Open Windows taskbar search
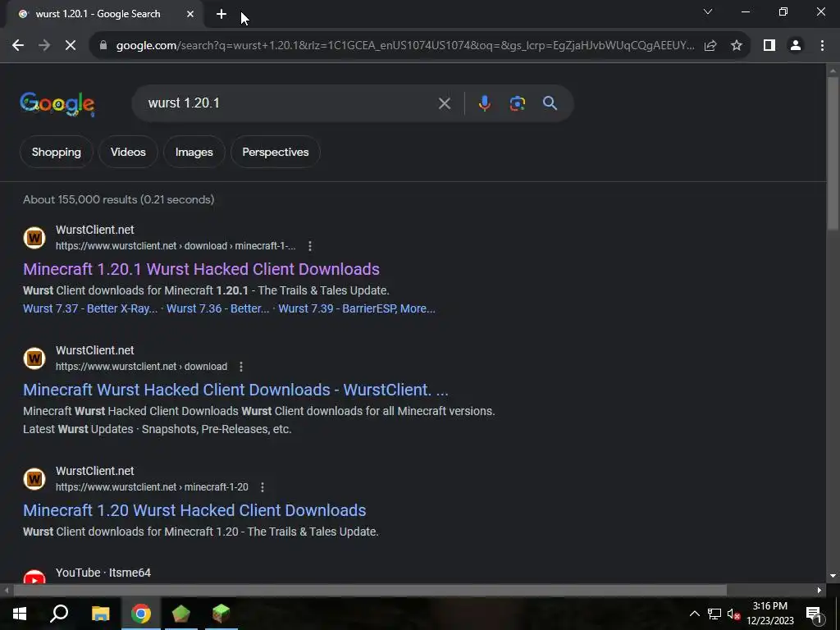The width and height of the screenshot is (840, 630). pos(59,614)
